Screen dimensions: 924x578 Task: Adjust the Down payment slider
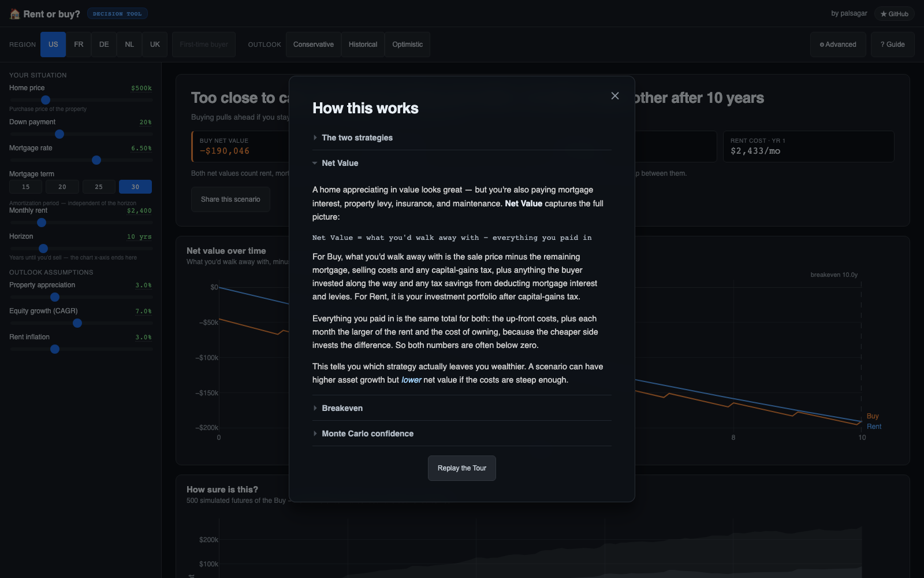[x=81, y=134]
